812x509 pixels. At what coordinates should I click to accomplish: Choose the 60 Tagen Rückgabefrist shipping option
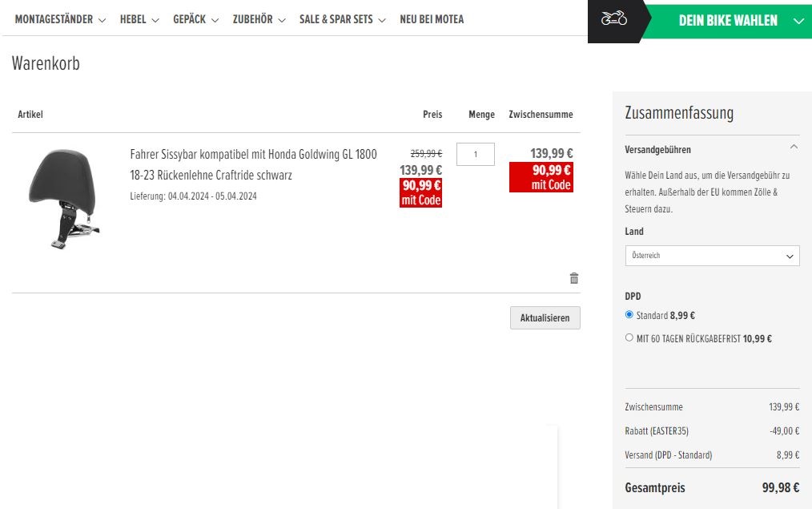629,338
